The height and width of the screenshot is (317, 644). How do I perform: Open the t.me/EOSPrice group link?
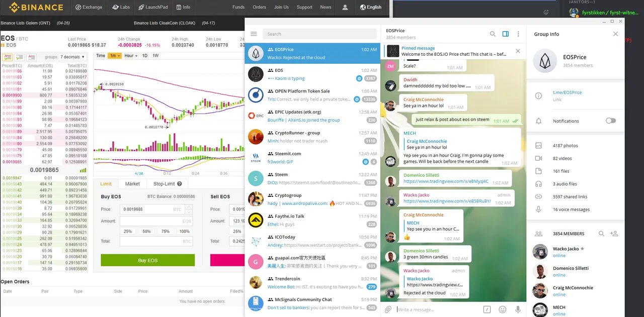pyautogui.click(x=567, y=92)
